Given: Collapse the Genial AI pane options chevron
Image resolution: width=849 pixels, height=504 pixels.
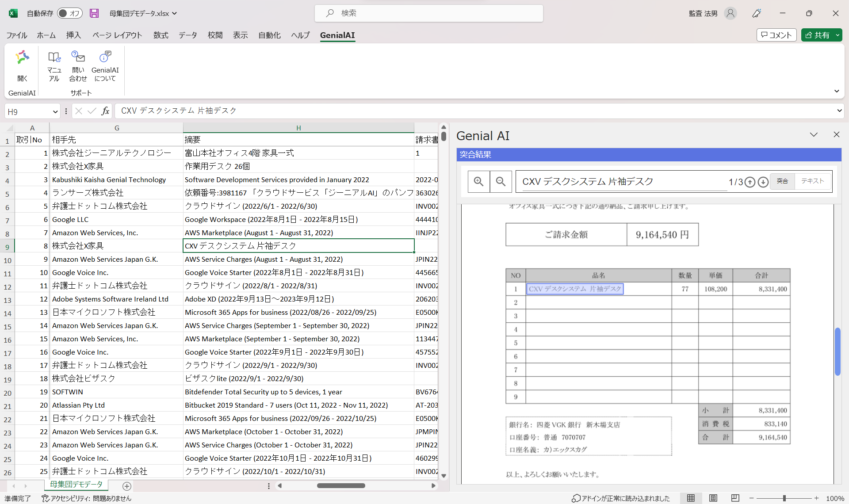Looking at the screenshot, I should (x=814, y=135).
